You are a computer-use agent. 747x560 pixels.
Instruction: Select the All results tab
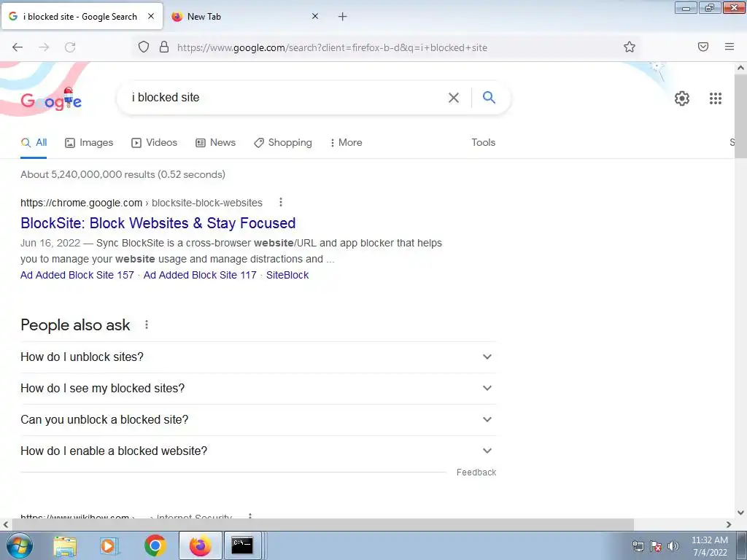coord(34,142)
